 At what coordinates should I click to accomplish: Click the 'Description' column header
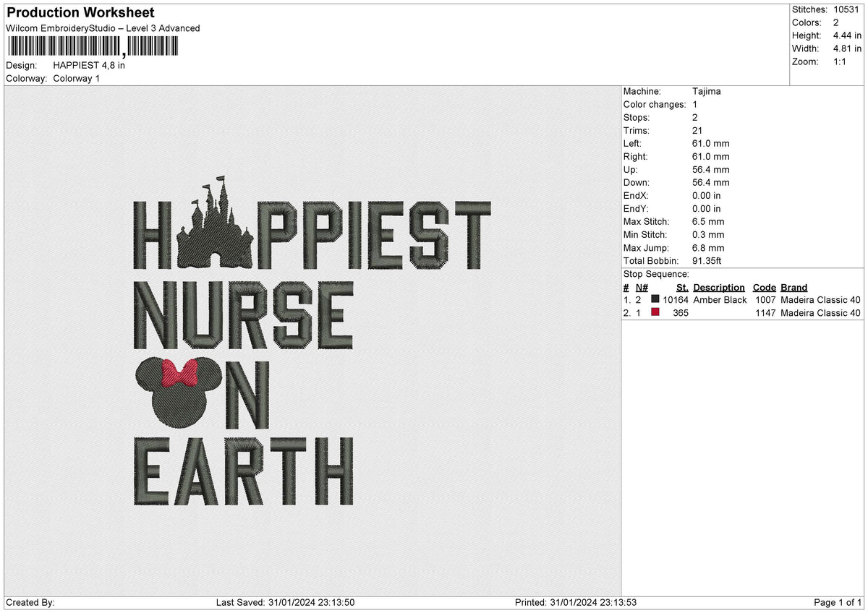(719, 287)
